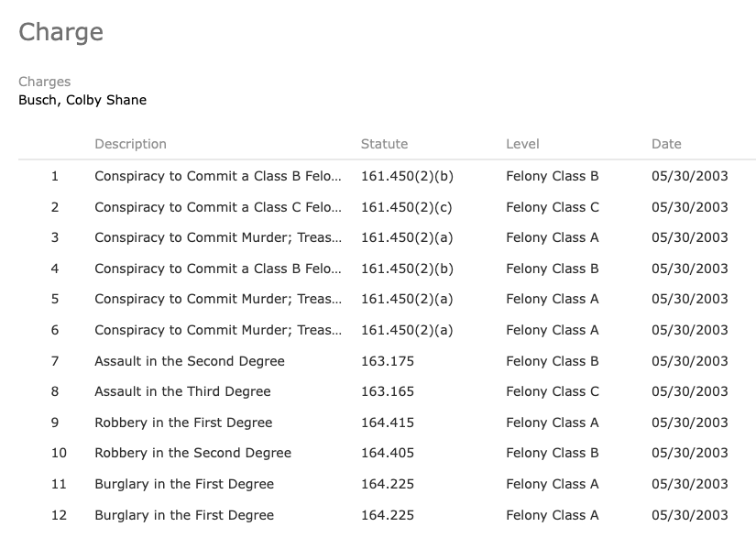Click statute 161.450(2)(b) in row 4
The height and width of the screenshot is (549, 756).
point(408,269)
